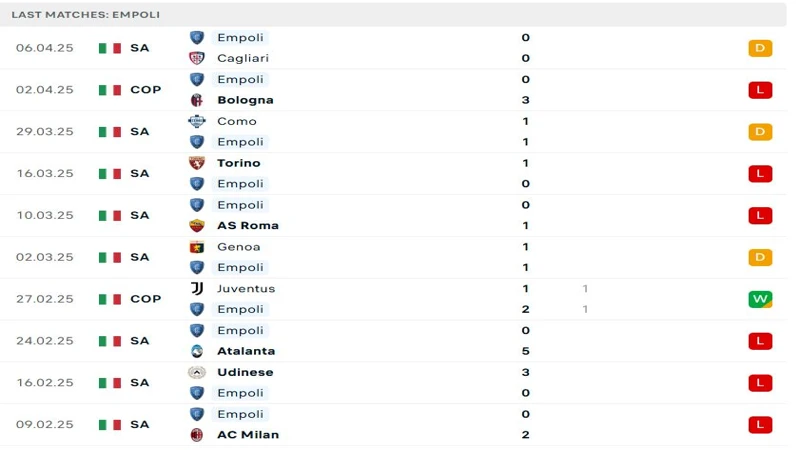The width and height of the screenshot is (800, 450).
Task: Select the Torino bull crest icon
Action: (196, 163)
